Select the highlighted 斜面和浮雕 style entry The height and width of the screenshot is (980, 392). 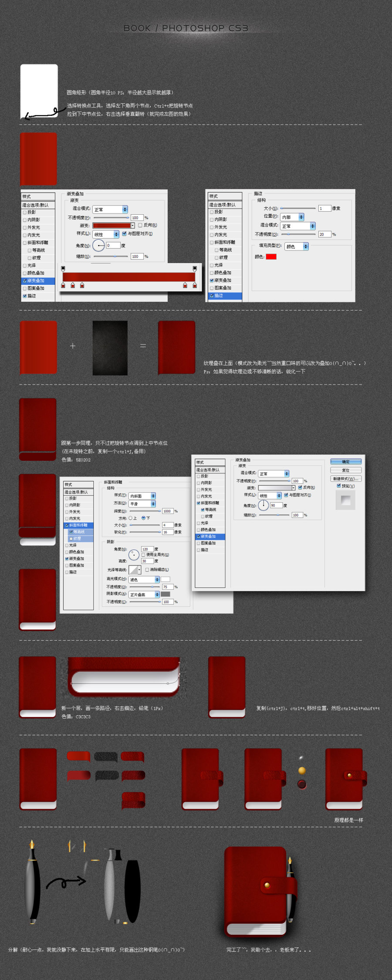[78, 525]
